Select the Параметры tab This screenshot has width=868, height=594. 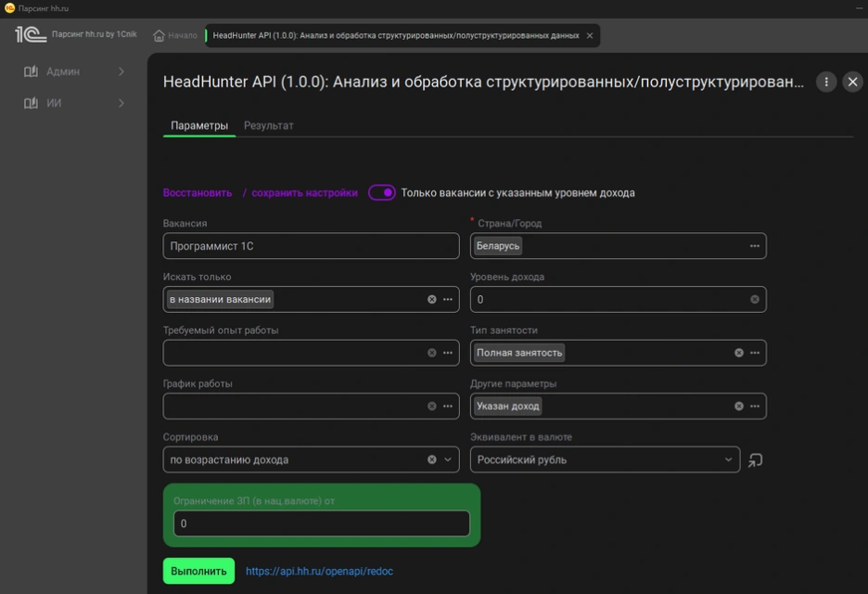point(199,125)
